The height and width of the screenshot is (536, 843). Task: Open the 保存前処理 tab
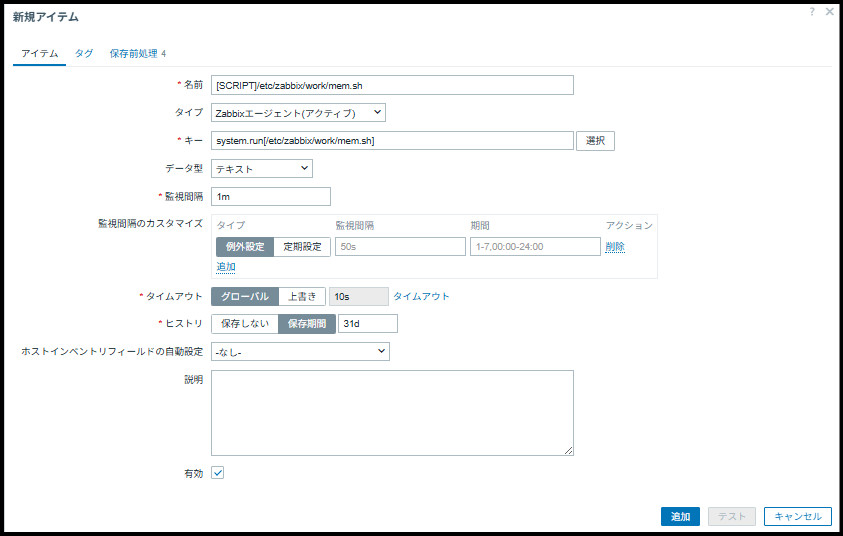click(x=137, y=53)
